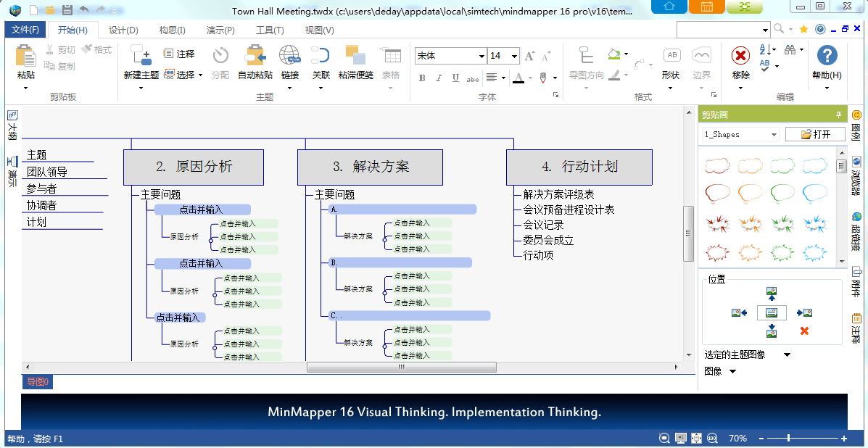Add a 粘滞便笺 sticky note

[355, 56]
